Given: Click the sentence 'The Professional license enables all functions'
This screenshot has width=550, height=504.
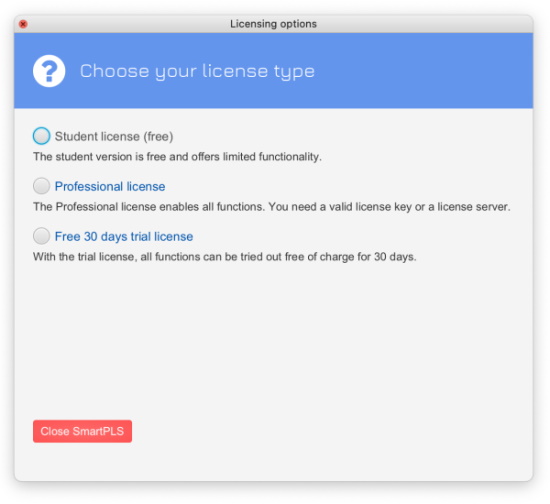Looking at the screenshot, I should (x=149, y=207).
